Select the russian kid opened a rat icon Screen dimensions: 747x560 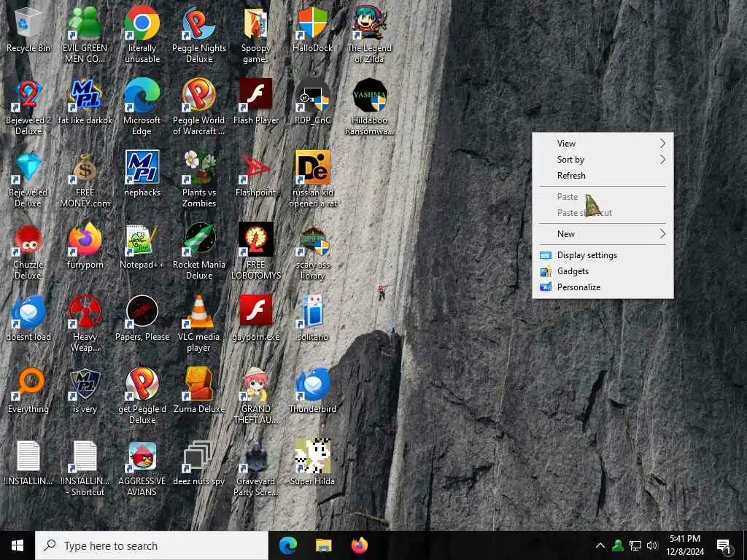[x=312, y=179]
